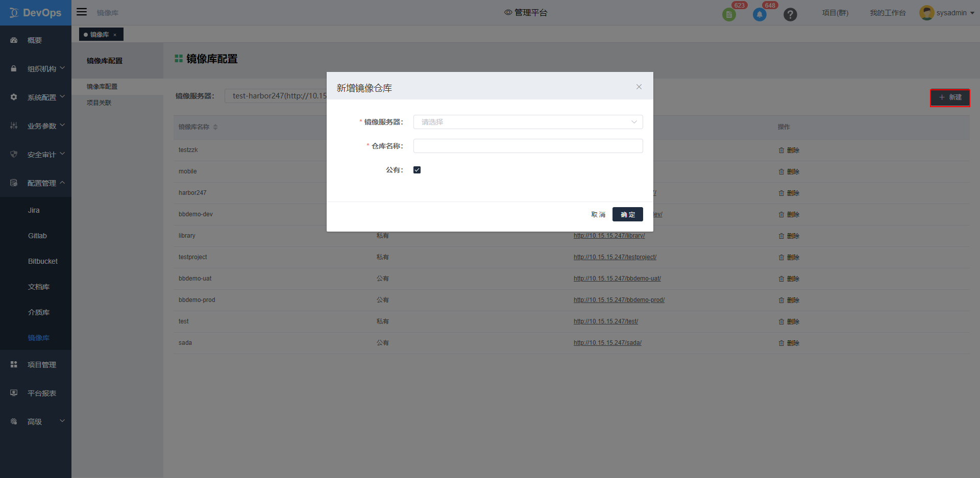Open the testproject repository URL link
Screen dimensions: 980x478
point(615,257)
